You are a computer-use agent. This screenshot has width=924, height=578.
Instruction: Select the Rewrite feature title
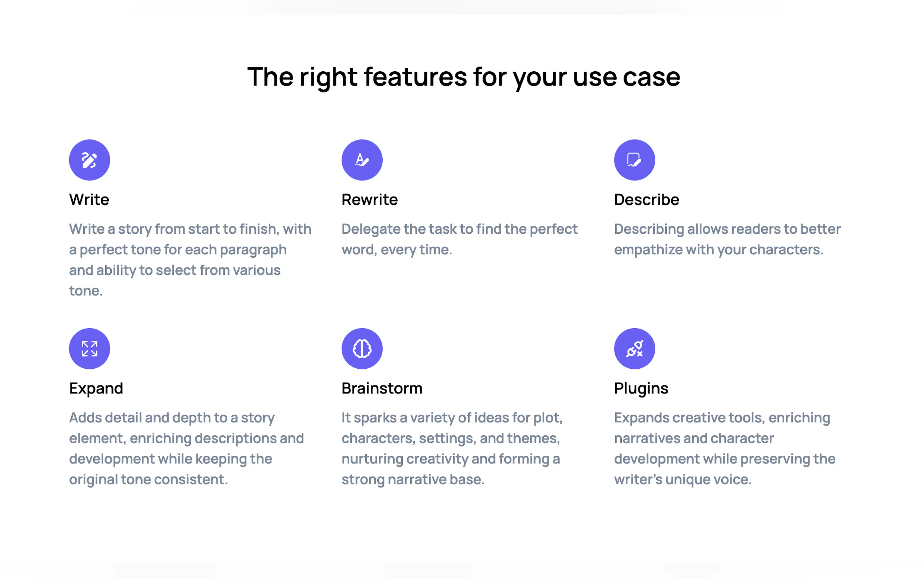point(369,199)
